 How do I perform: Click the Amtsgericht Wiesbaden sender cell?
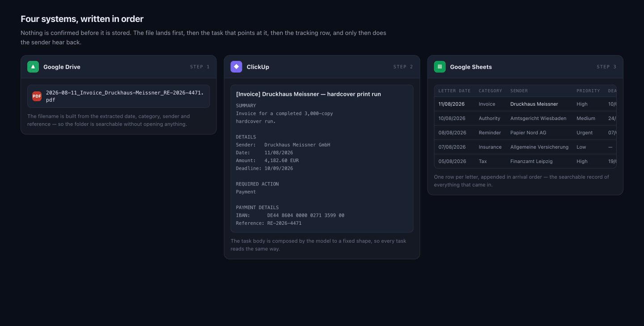538,118
